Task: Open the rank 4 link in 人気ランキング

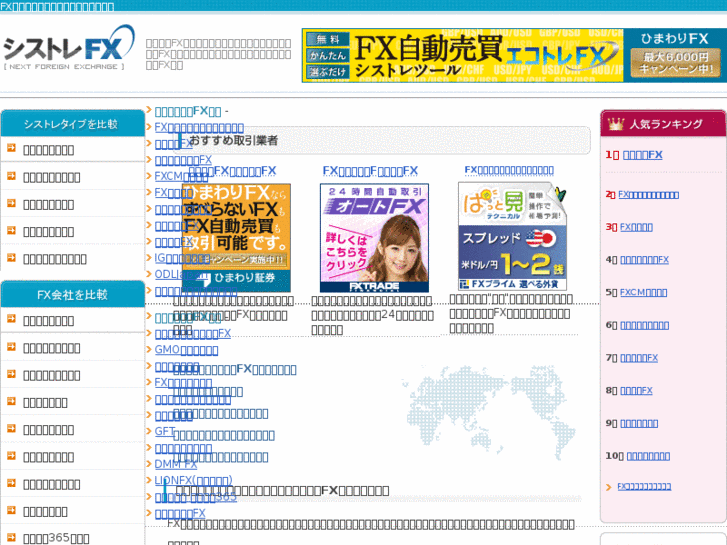Action: click(x=644, y=260)
